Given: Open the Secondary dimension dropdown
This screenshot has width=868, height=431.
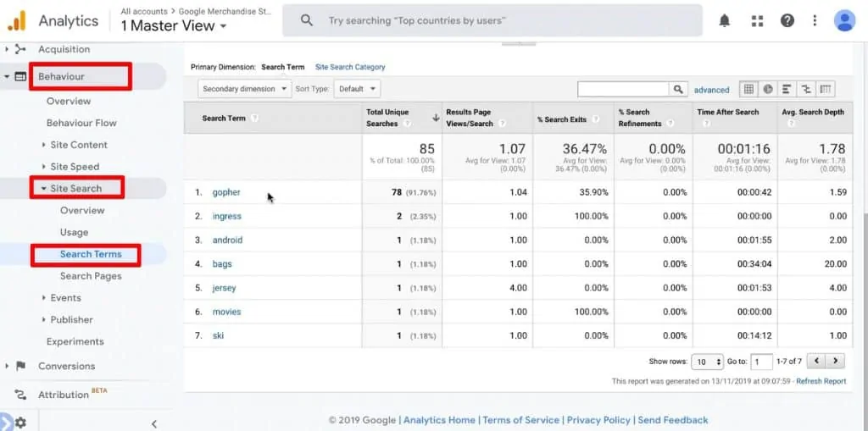Looking at the screenshot, I should tap(245, 89).
